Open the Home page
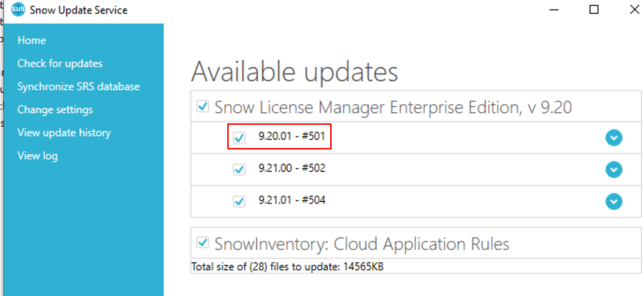Screen dimensions: 644x296 tap(31, 40)
